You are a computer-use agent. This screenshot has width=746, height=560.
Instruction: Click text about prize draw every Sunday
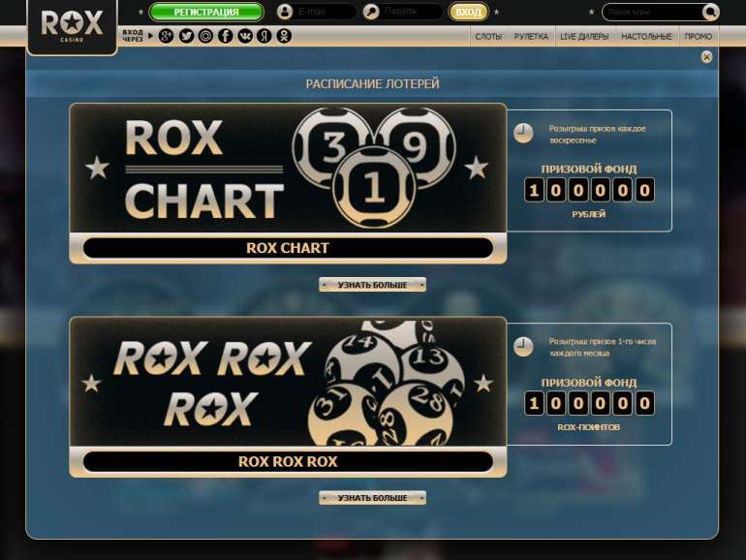[x=597, y=134]
